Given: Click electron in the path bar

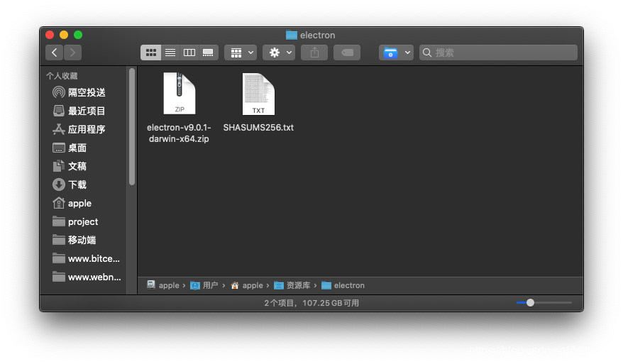Looking at the screenshot, I should [343, 285].
